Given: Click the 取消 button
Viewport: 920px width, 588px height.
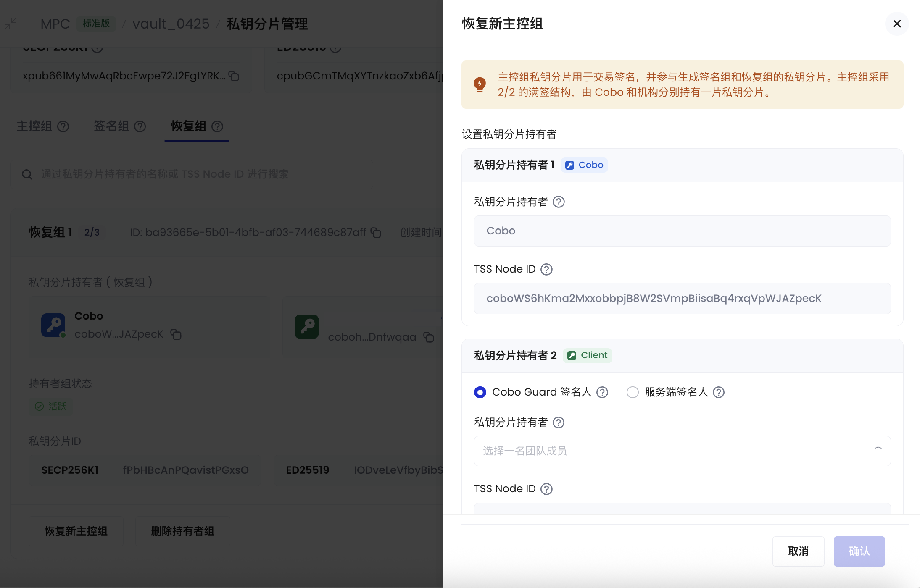Looking at the screenshot, I should (x=798, y=551).
